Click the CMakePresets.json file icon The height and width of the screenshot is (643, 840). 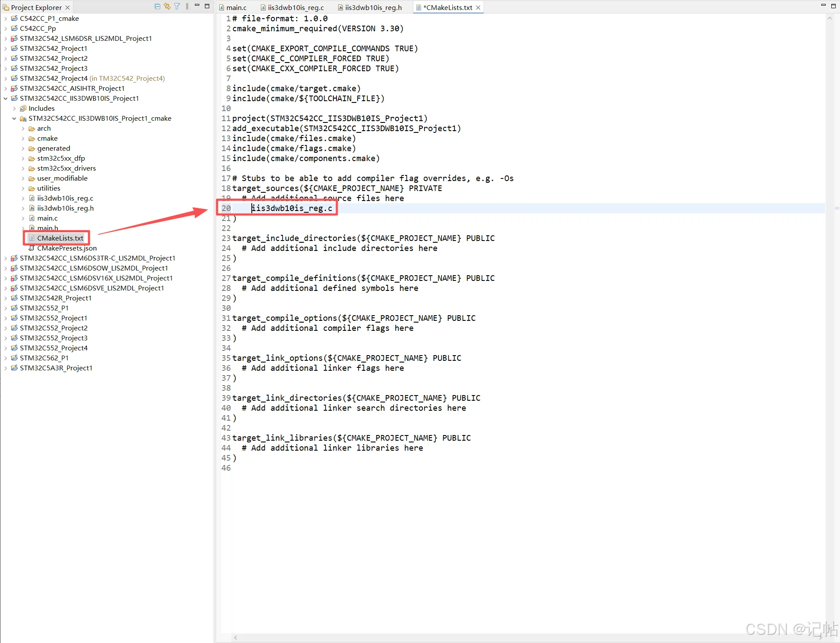(32, 248)
